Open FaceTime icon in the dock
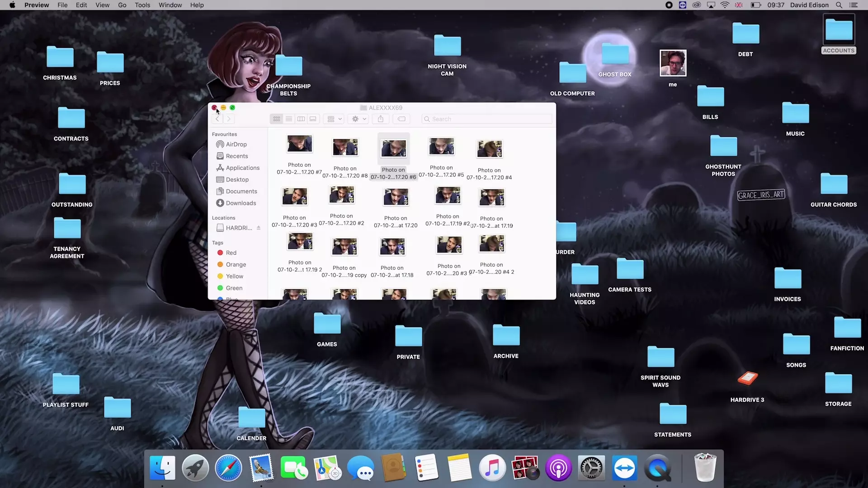Viewport: 868px width, 488px height. (x=294, y=468)
